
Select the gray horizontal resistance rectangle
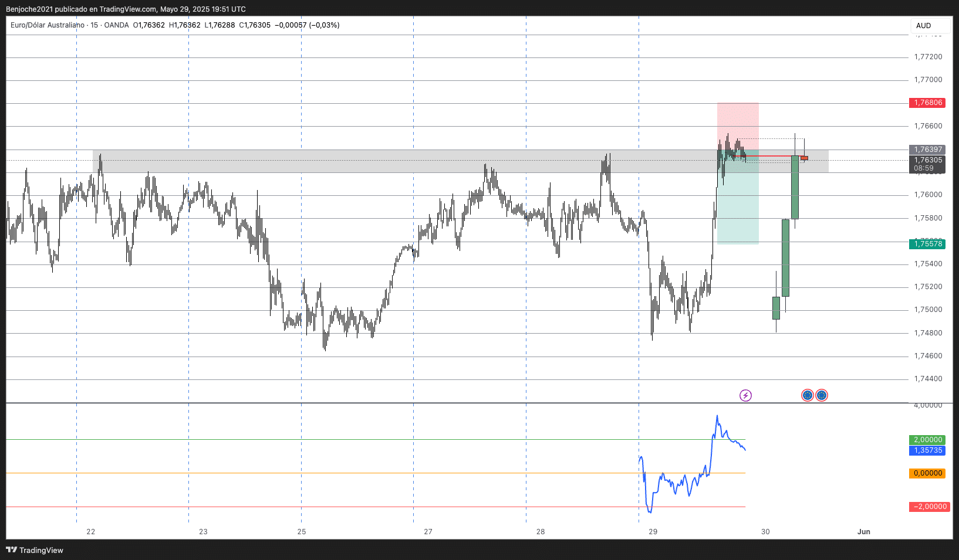pyautogui.click(x=411, y=161)
